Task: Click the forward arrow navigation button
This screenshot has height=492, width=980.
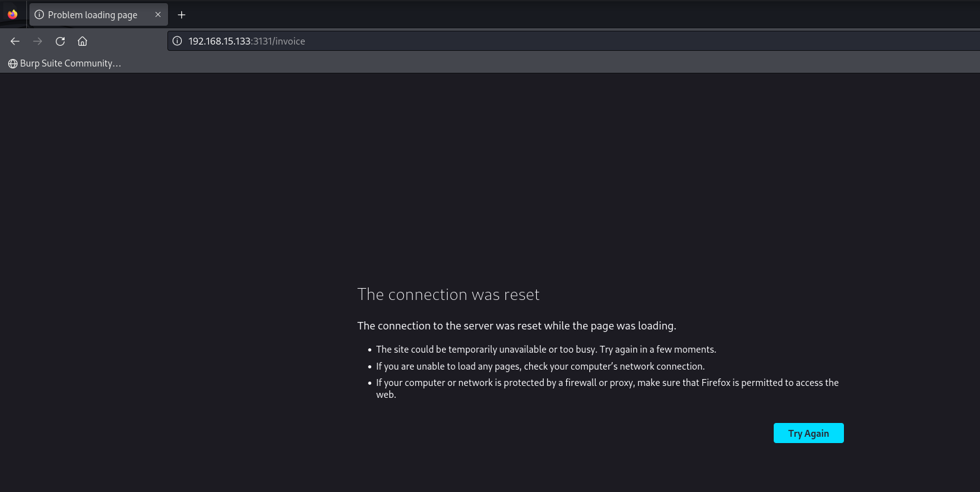Action: click(38, 41)
